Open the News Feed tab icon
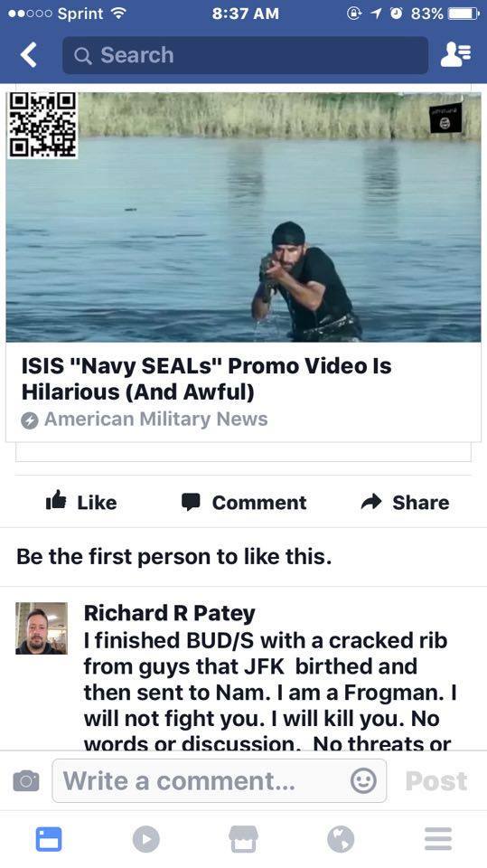This screenshot has height=868, width=487. [x=49, y=839]
